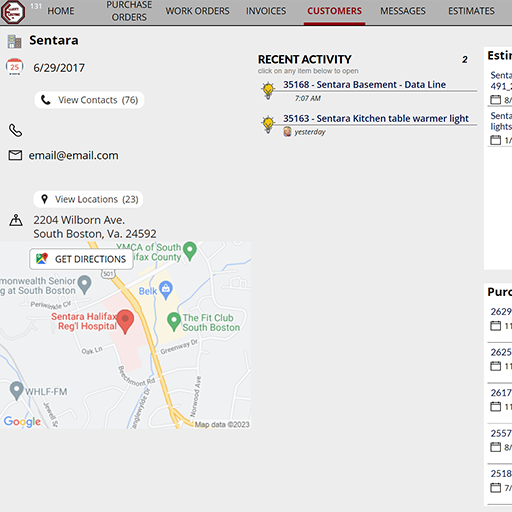Screen dimensions: 512x512
Task: Click the calendar icon beside 6/29/2017
Action: (x=14, y=67)
